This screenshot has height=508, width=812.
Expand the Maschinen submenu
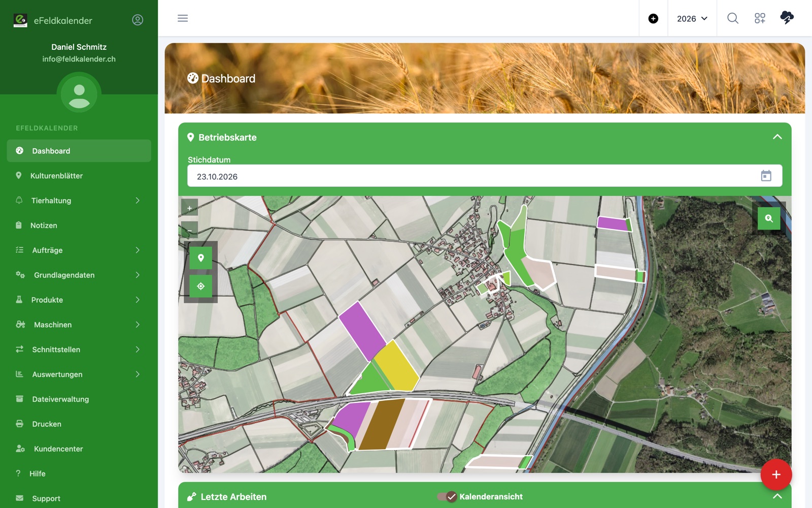click(x=79, y=325)
